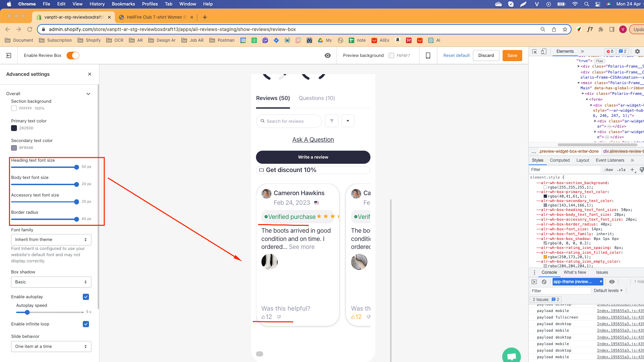Open DevTools settings gear

pyautogui.click(x=637, y=51)
